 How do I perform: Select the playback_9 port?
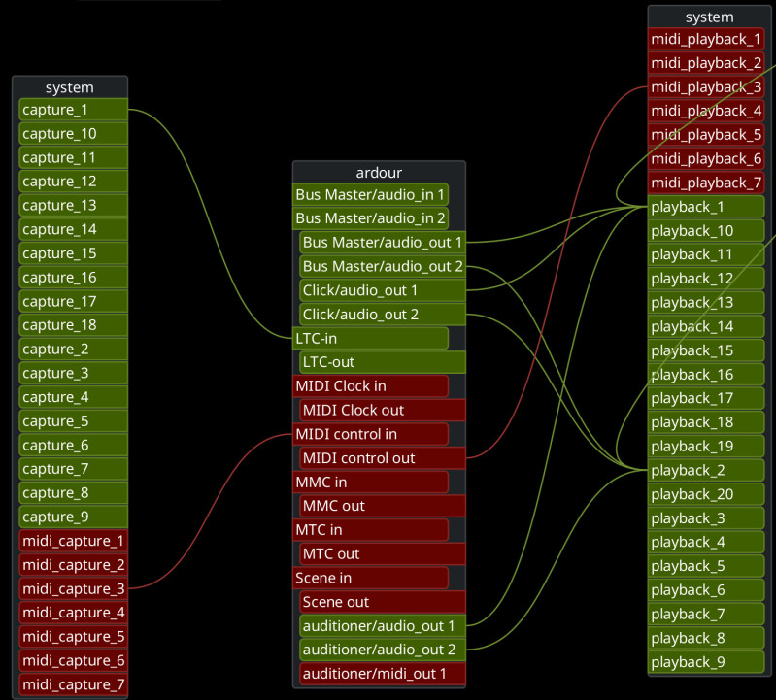coord(706,662)
